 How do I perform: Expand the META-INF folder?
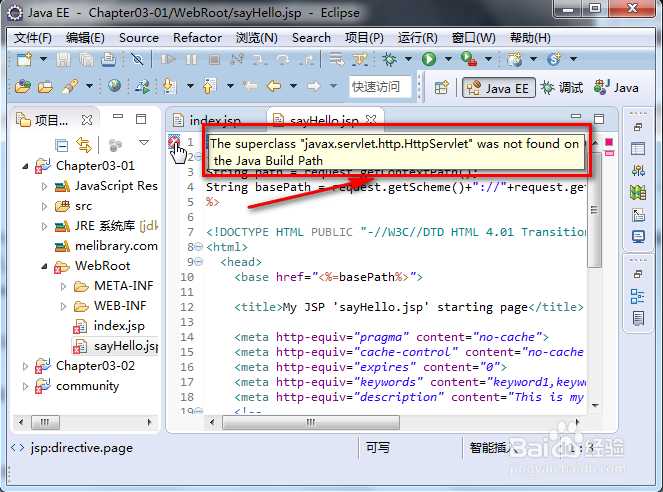[x=63, y=286]
